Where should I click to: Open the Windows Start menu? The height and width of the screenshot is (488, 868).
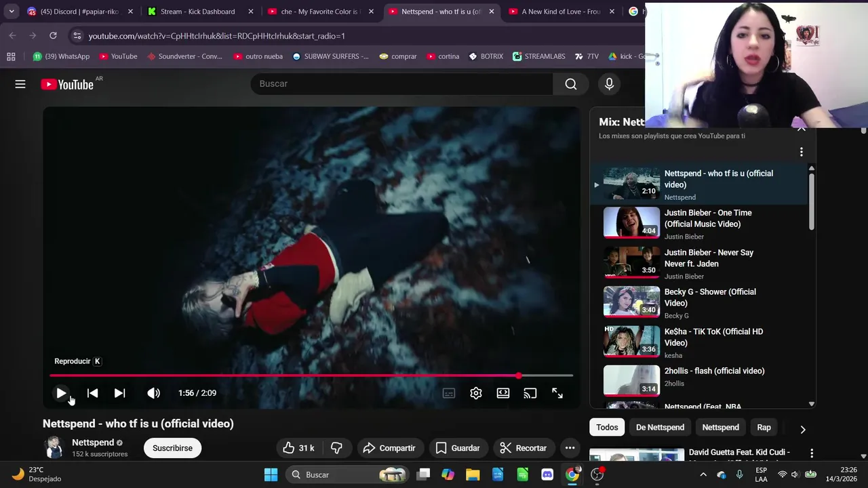click(271, 474)
